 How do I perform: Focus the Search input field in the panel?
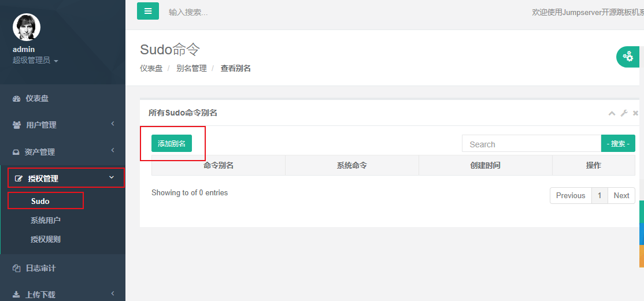[531, 144]
